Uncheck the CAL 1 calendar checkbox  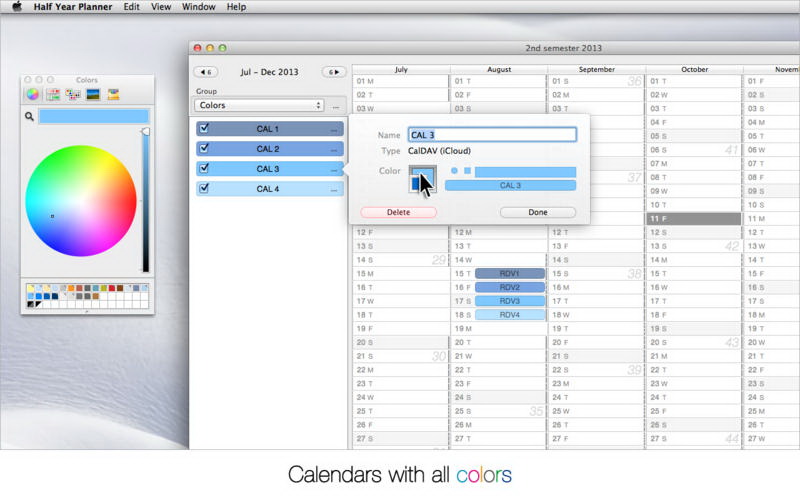click(x=204, y=129)
